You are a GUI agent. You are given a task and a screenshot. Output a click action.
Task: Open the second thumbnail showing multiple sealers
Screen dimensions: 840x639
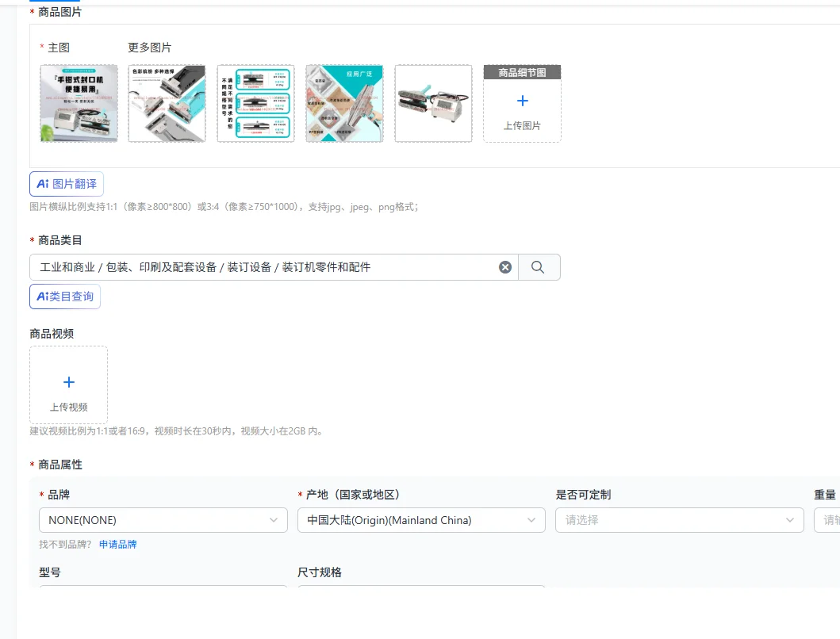click(x=167, y=103)
